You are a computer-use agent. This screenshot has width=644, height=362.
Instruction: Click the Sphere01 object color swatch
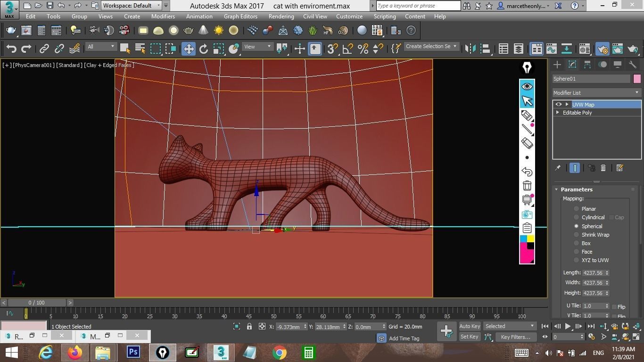(x=637, y=79)
